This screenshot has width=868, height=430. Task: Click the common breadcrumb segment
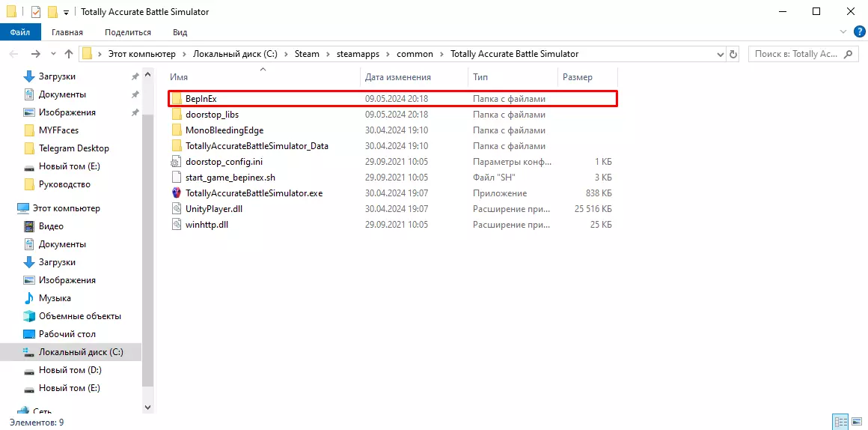tap(415, 54)
